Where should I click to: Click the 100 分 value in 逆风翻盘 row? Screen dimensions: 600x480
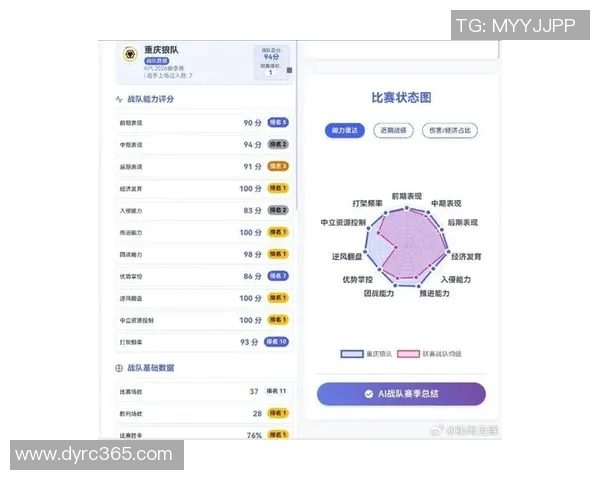click(251, 298)
